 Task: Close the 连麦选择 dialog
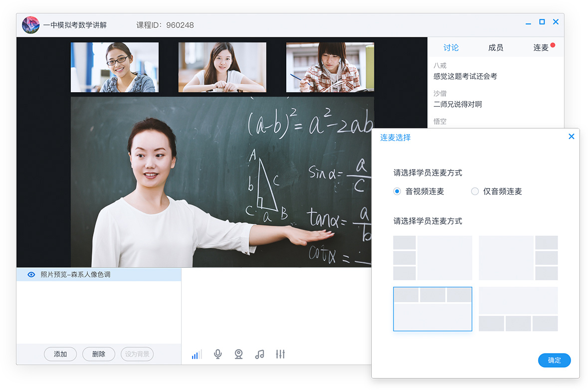tap(571, 137)
